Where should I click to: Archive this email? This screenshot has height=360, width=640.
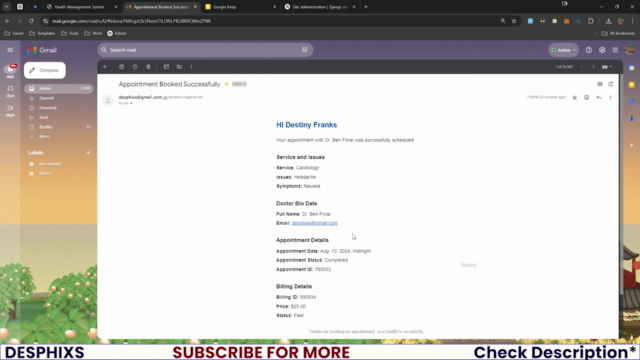[x=121, y=67]
